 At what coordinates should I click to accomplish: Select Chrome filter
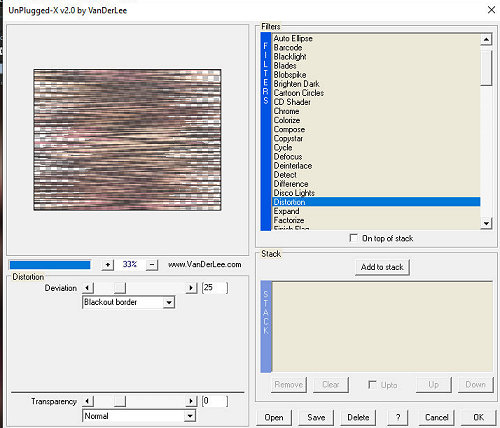coord(376,111)
